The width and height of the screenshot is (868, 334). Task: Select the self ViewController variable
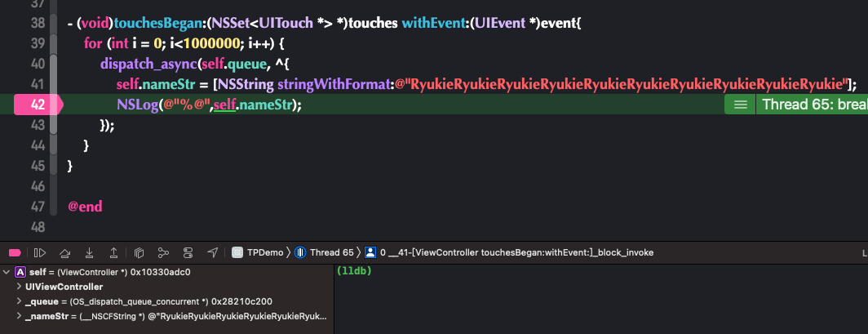[x=166, y=272]
